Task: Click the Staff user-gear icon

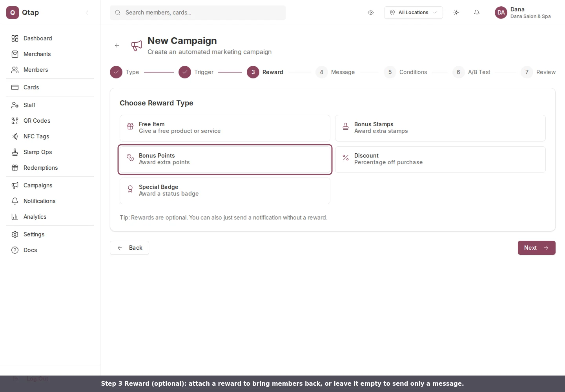Action: [x=15, y=105]
